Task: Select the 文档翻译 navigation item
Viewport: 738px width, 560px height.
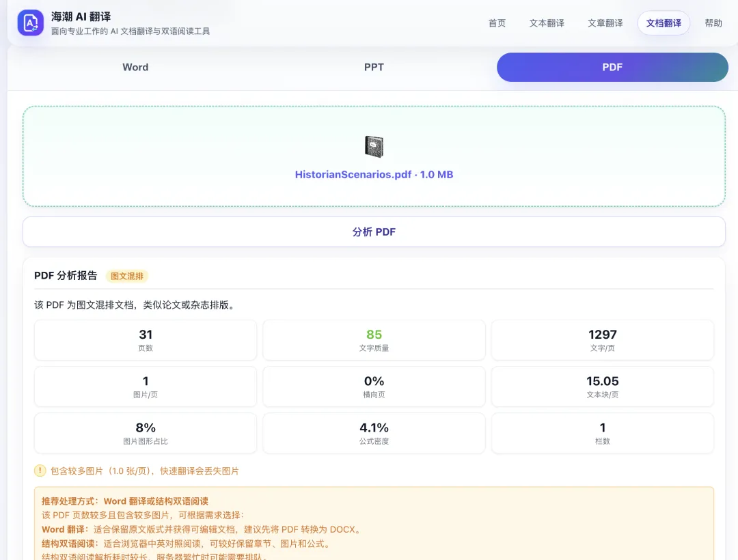Action: pyautogui.click(x=664, y=23)
